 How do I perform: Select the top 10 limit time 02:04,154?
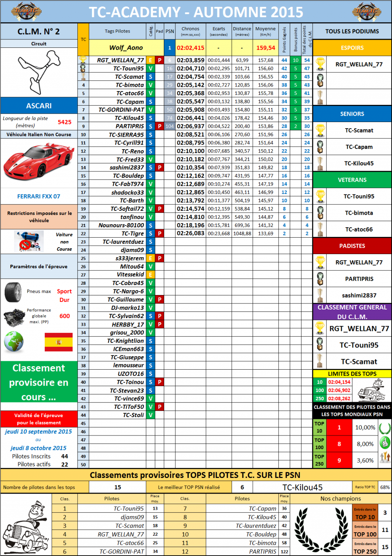pyautogui.click(x=339, y=382)
